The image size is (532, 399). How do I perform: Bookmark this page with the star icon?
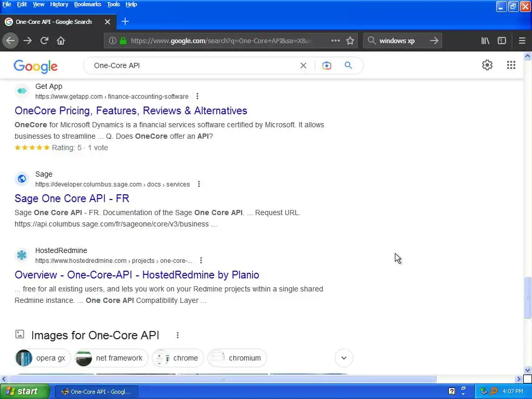(350, 41)
